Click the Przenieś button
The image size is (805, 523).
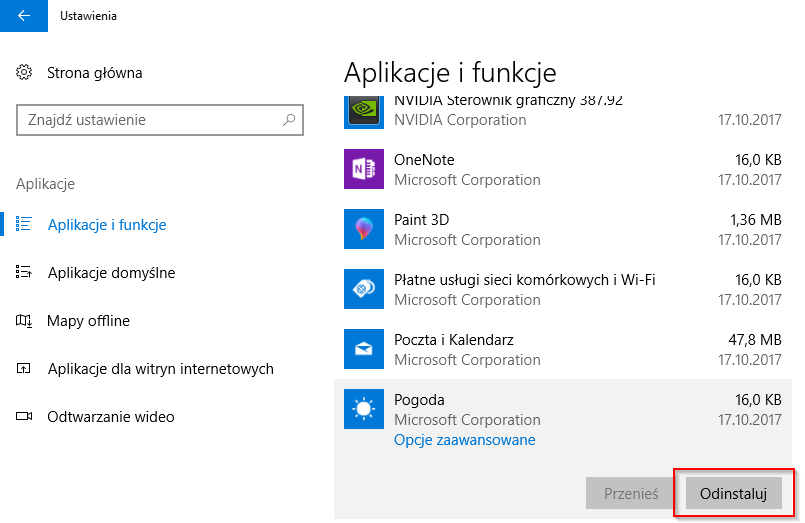coord(630,493)
